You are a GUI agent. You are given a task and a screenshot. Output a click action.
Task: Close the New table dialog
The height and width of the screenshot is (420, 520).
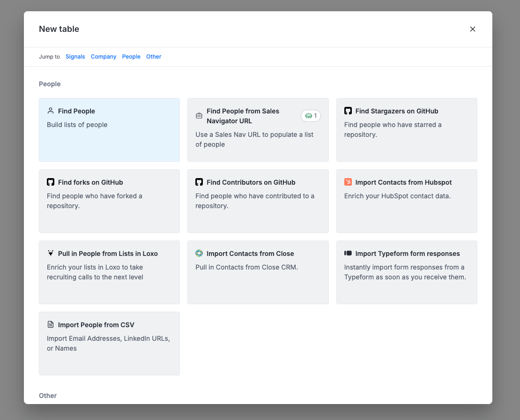click(x=473, y=29)
